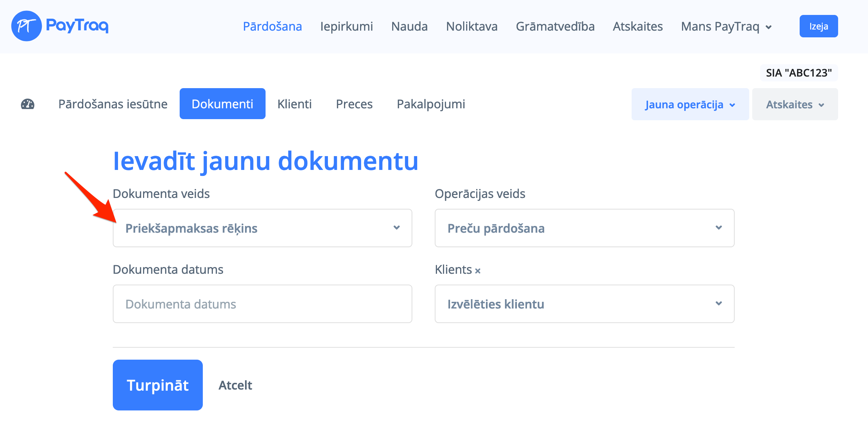Go to the Iepirkumi menu
Image resolution: width=868 pixels, height=428 pixels.
(x=346, y=27)
